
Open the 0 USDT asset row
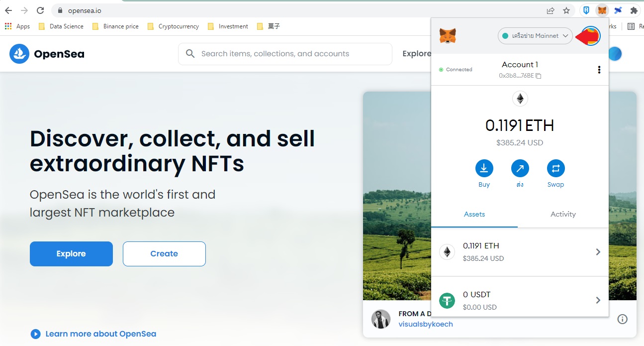click(x=520, y=300)
